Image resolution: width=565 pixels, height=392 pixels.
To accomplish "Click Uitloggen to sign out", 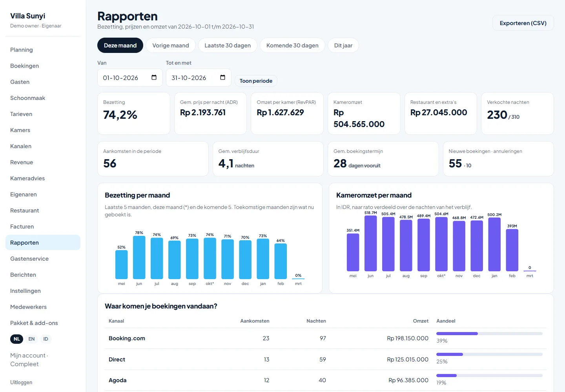I will 21,382.
